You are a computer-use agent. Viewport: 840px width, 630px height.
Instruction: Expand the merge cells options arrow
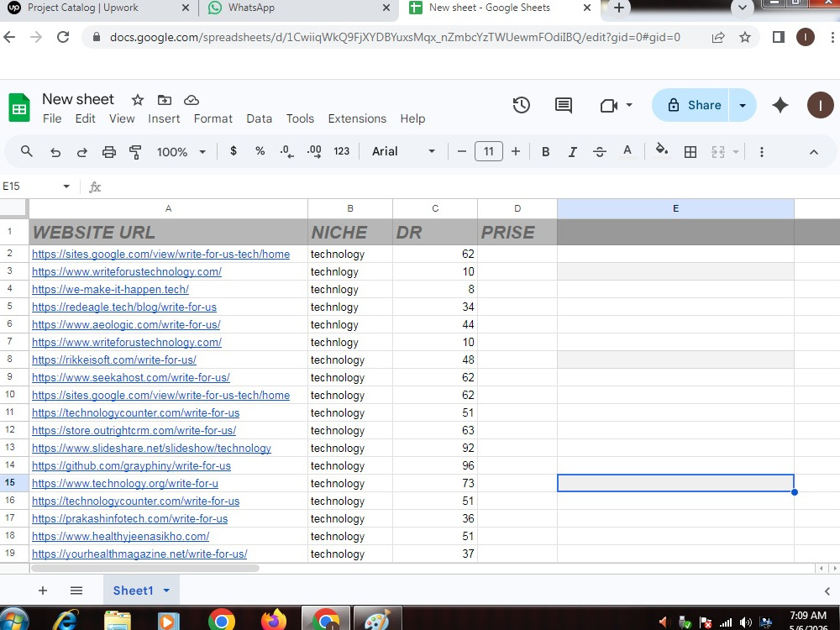(x=736, y=152)
